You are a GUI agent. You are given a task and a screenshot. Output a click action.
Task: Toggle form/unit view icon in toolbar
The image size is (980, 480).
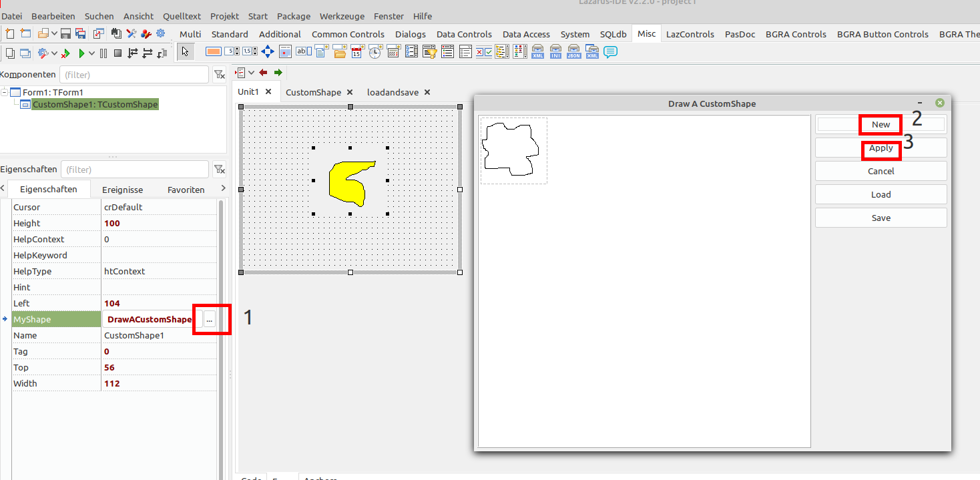click(99, 33)
